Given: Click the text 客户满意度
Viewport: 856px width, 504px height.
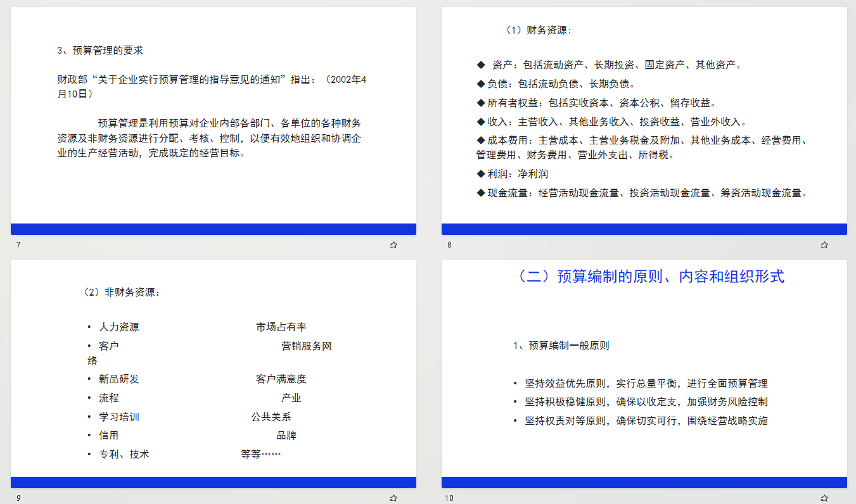Looking at the screenshot, I should pyautogui.click(x=281, y=379).
